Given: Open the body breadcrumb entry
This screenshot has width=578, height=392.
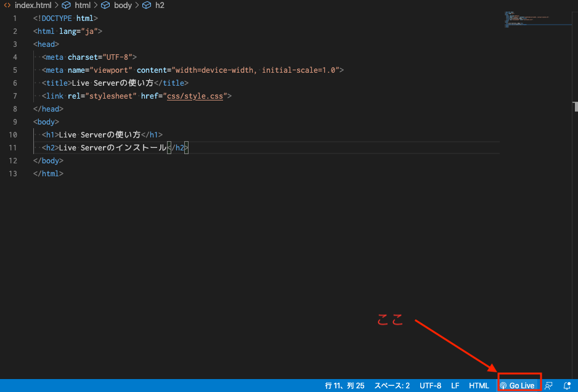Looking at the screenshot, I should [123, 5].
